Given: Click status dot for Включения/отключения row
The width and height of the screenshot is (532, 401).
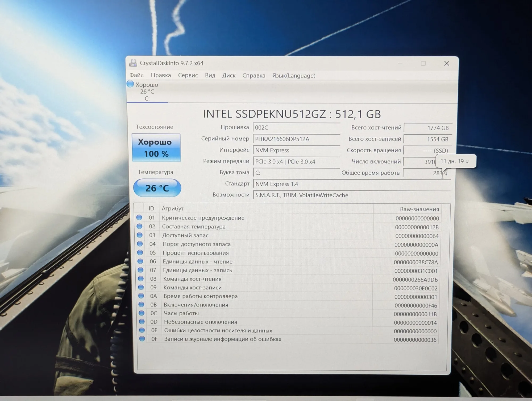Looking at the screenshot, I should [x=141, y=304].
